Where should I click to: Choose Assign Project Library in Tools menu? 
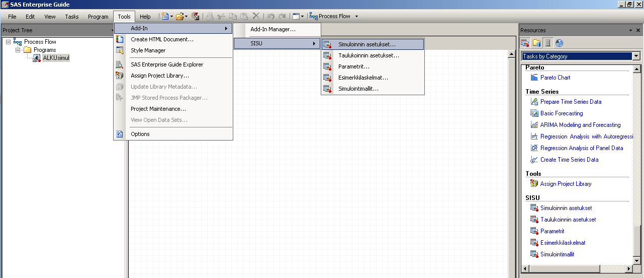coord(173,76)
